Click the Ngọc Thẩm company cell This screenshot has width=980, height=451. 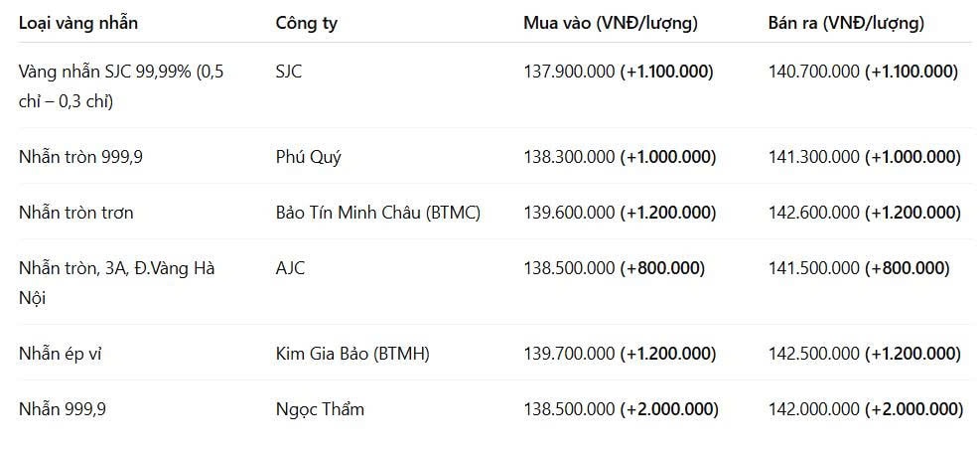320,409
